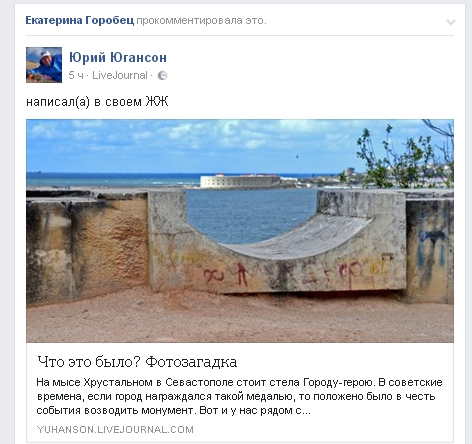The image size is (472, 444).
Task: Click the прокомментировала это activity text
Action: pos(201,21)
